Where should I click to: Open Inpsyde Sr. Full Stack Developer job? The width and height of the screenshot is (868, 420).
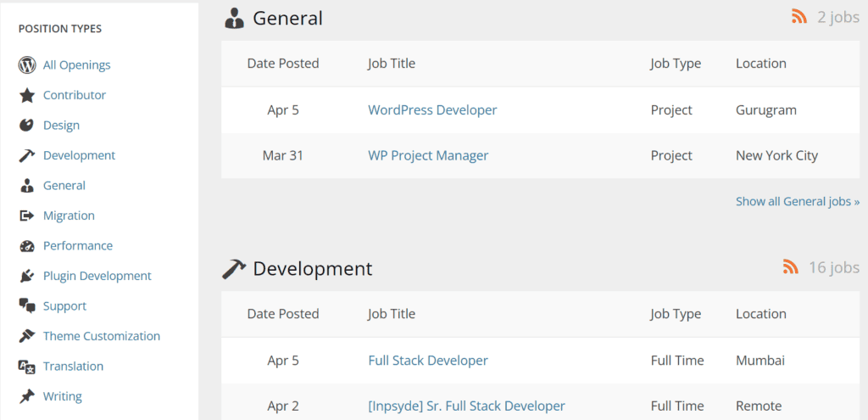[x=466, y=406]
